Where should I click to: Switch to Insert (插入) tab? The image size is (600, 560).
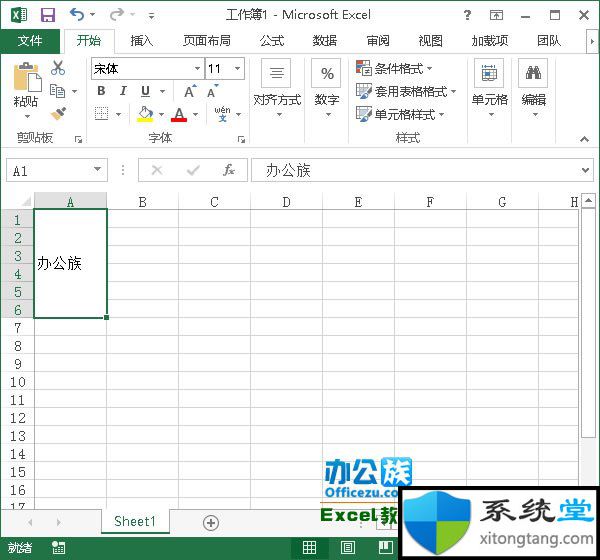click(142, 41)
